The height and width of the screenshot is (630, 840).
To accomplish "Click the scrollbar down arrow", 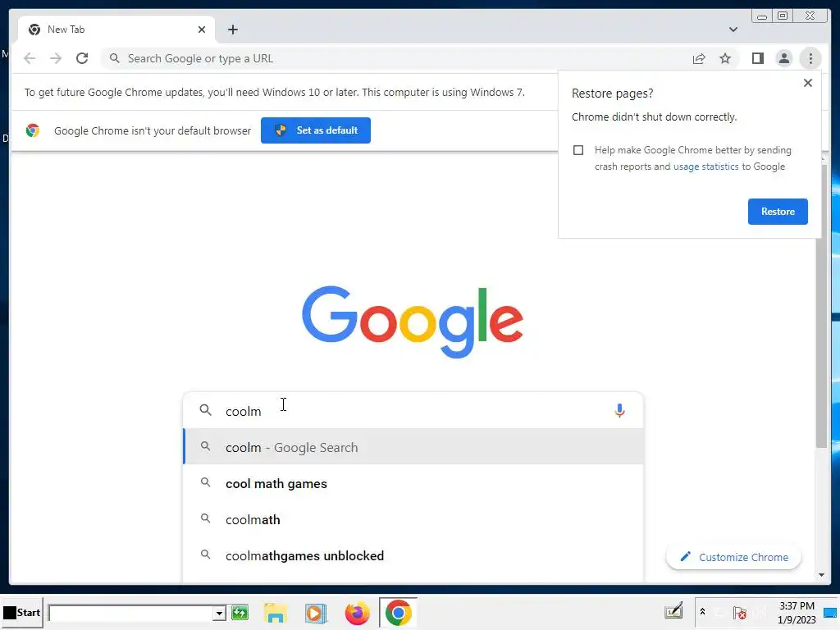I will click(821, 575).
